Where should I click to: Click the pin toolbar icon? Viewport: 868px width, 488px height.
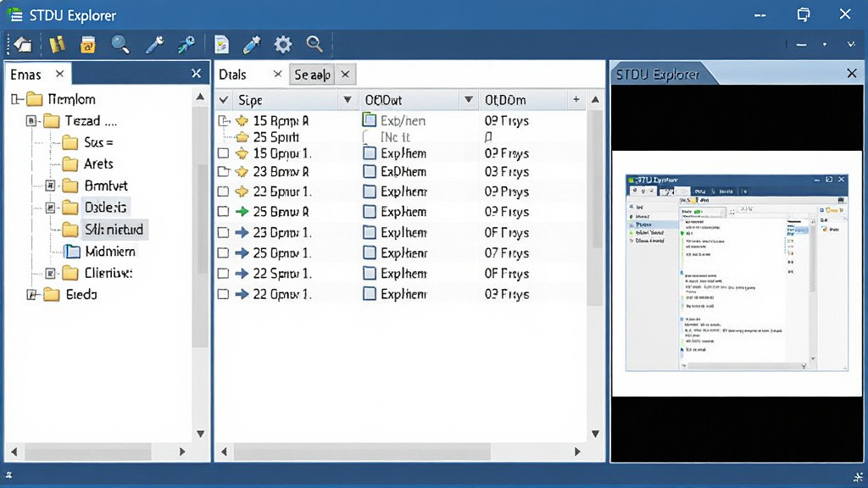186,44
